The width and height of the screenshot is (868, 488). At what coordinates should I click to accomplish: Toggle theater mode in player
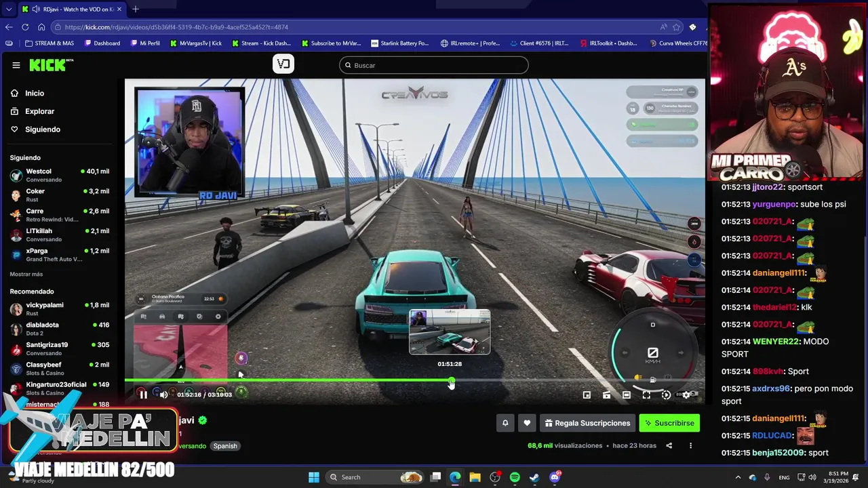coord(627,394)
